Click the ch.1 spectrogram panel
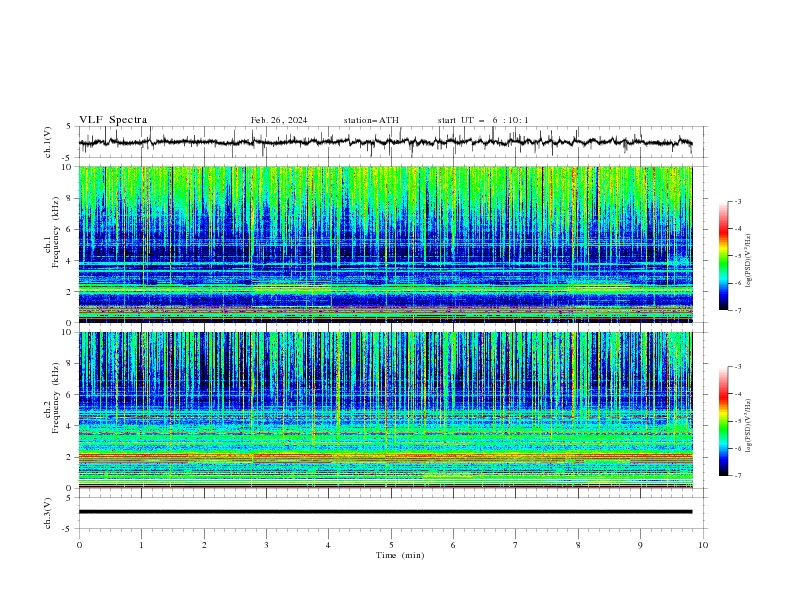Image resolution: width=792 pixels, height=612 pixels. (x=385, y=244)
